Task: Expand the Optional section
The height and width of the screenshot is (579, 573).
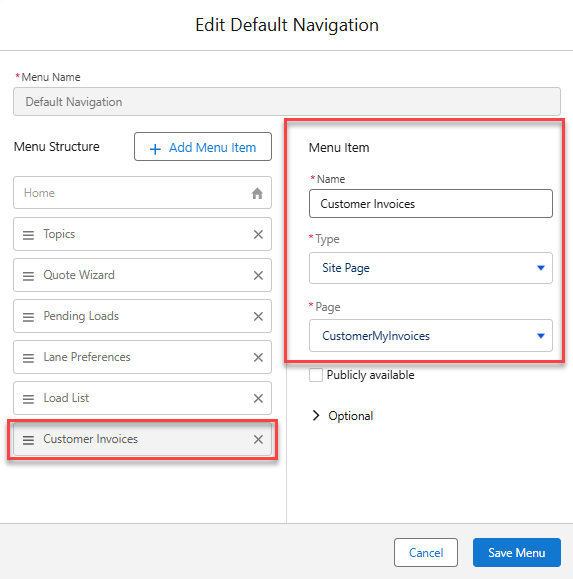Action: [x=342, y=416]
